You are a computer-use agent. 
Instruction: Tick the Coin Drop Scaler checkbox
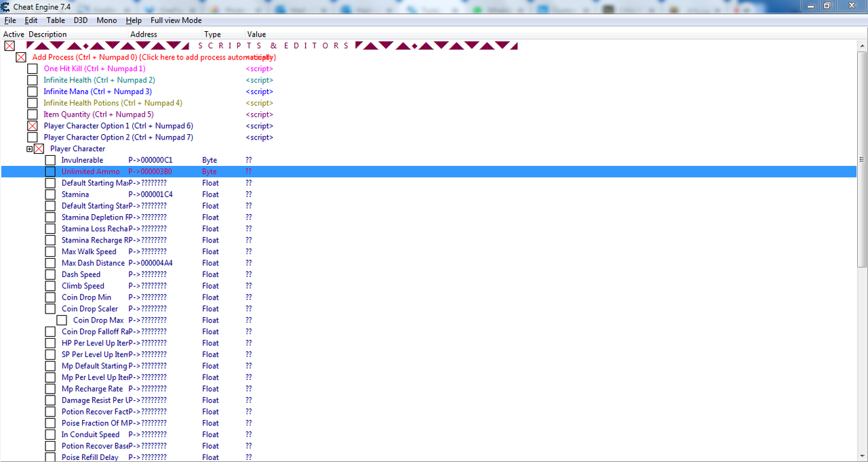click(50, 310)
